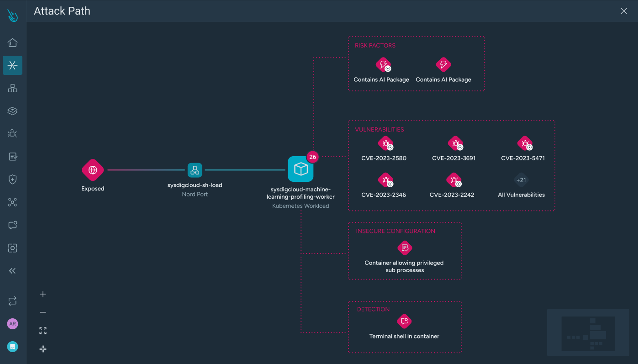Click the Exposed label text
638x364 pixels.
pyautogui.click(x=93, y=189)
